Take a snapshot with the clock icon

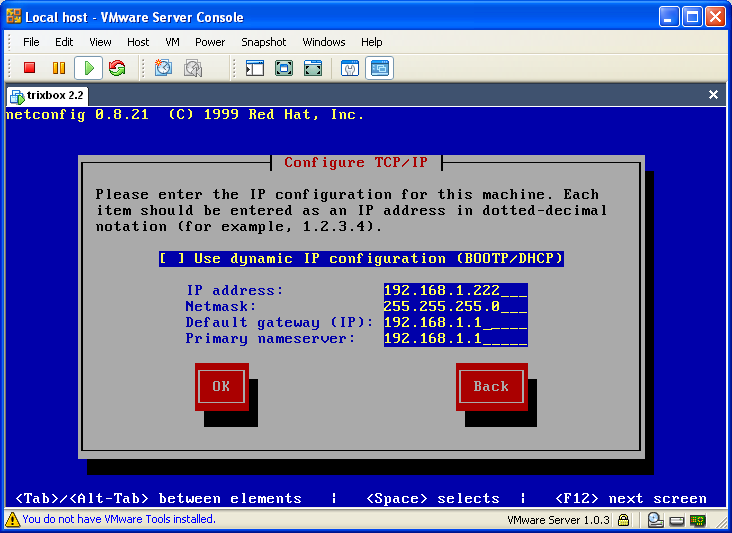tap(163, 68)
